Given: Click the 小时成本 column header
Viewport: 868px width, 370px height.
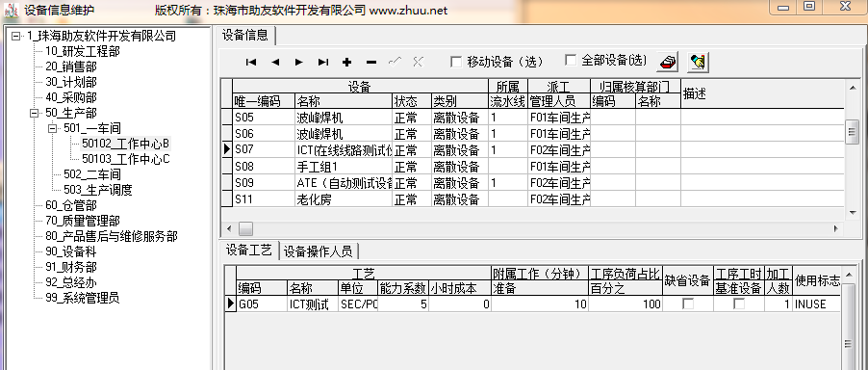Looking at the screenshot, I should (459, 288).
